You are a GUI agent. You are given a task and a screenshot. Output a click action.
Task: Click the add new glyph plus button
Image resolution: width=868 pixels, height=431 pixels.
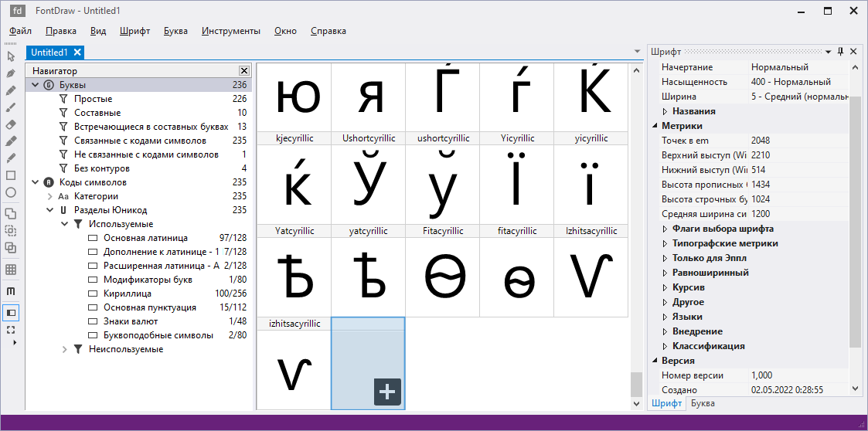387,392
